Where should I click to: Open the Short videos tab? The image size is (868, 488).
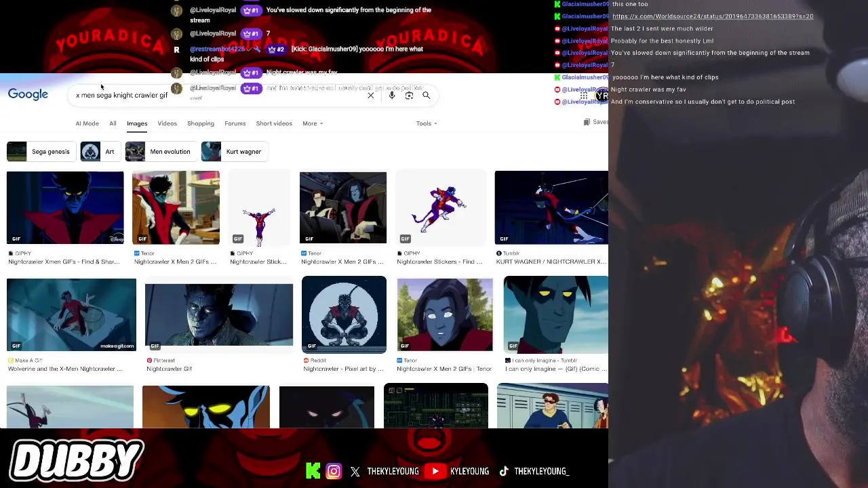click(274, 123)
